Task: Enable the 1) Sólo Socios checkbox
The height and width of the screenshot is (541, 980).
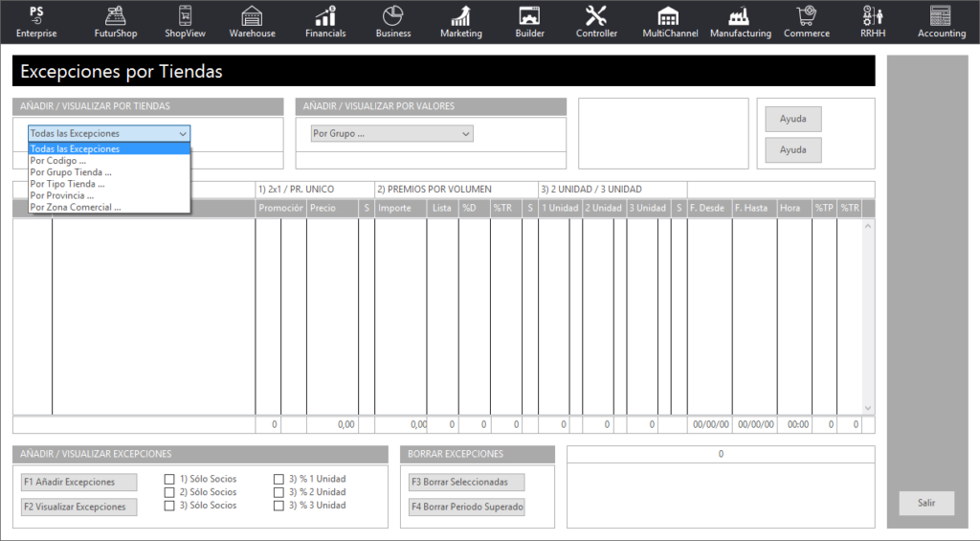Action: [169, 479]
